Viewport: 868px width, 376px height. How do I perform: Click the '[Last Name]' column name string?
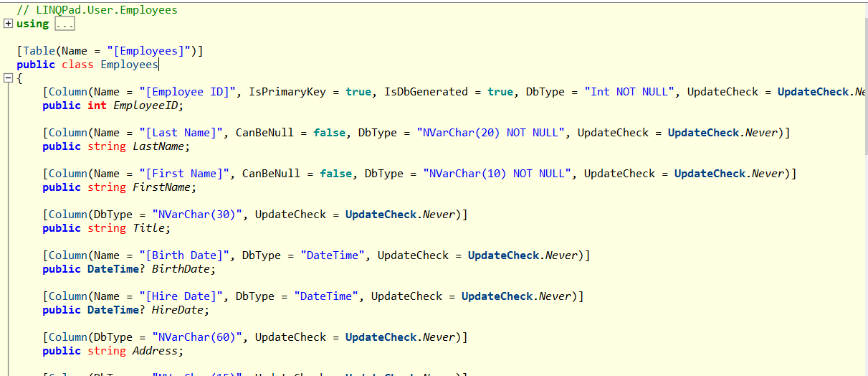(x=181, y=133)
